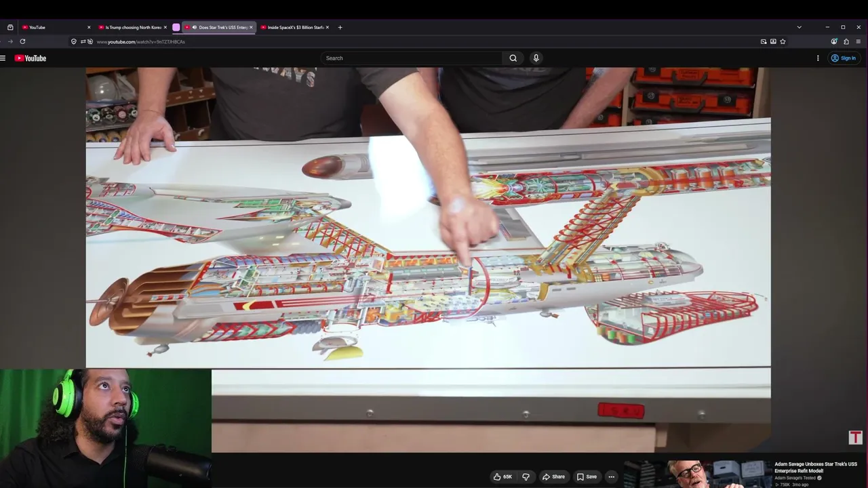Open more actions ellipsis below video
The height and width of the screenshot is (488, 868).
pos(611,476)
